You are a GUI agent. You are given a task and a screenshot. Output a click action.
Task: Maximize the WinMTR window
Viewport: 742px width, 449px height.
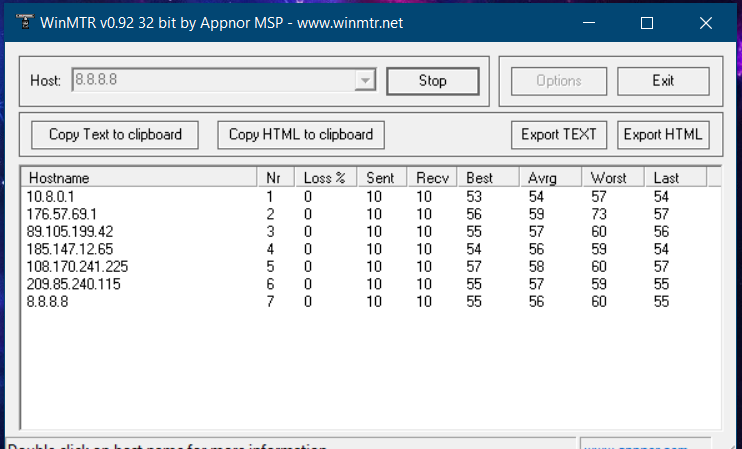647,23
